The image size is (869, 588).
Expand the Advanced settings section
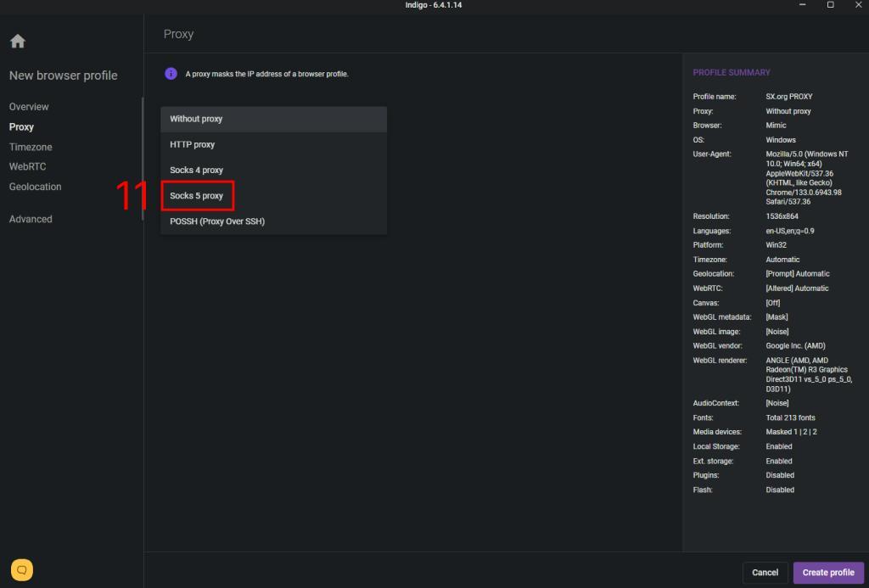(x=31, y=219)
